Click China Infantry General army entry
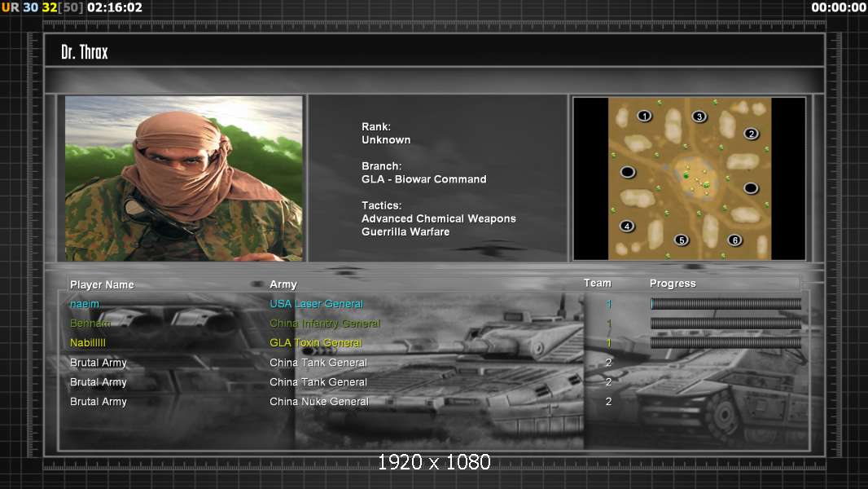This screenshot has width=868, height=489. click(325, 324)
